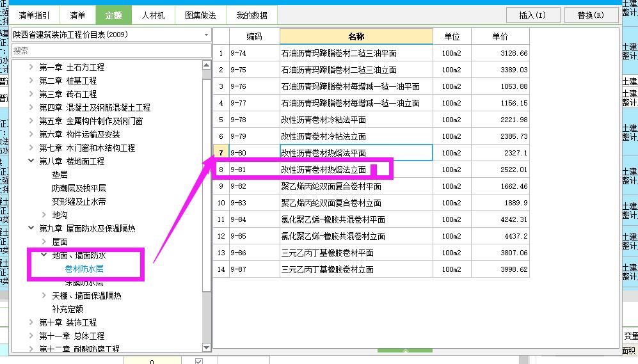
Task: Expand 第三章 砖石工程 node
Action: click(31, 94)
